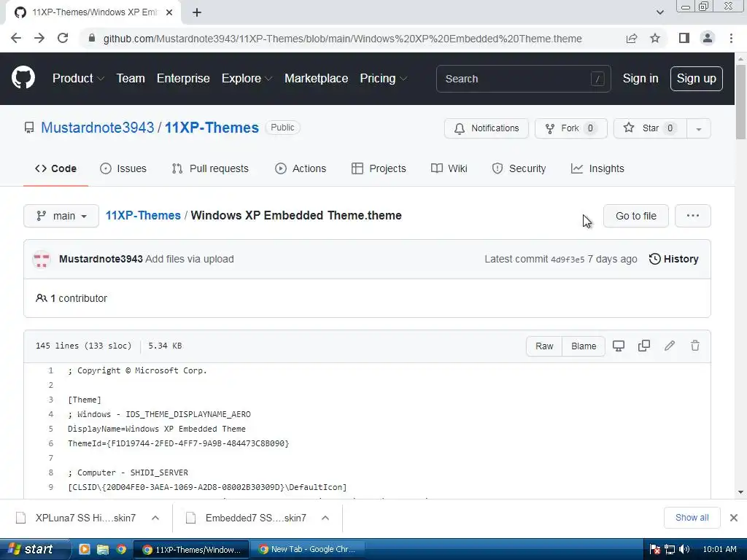Click Sign in
The width and height of the screenshot is (747, 560).
coord(640,79)
